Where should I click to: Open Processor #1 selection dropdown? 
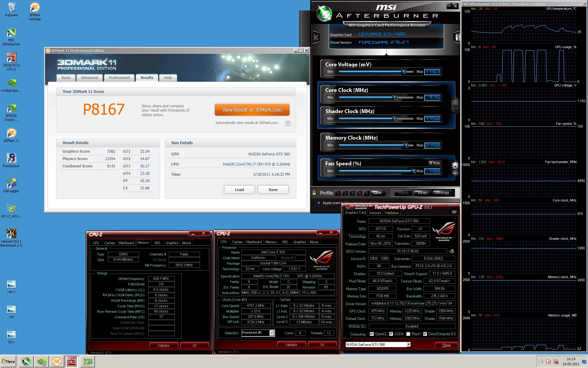(x=272, y=333)
